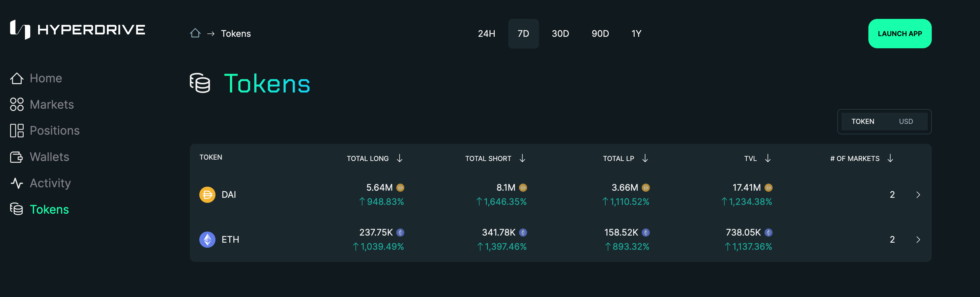Screen dimensions: 980x297
Task: Select the 30D time range
Action: pyautogui.click(x=560, y=33)
